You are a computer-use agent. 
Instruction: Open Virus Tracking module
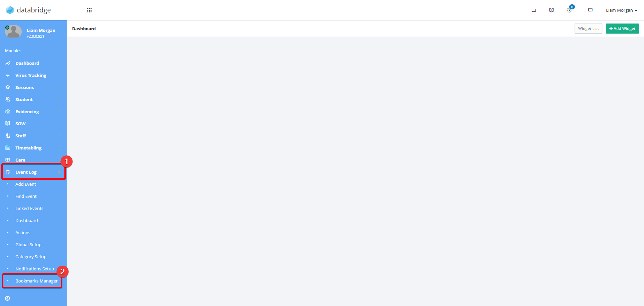[34, 75]
